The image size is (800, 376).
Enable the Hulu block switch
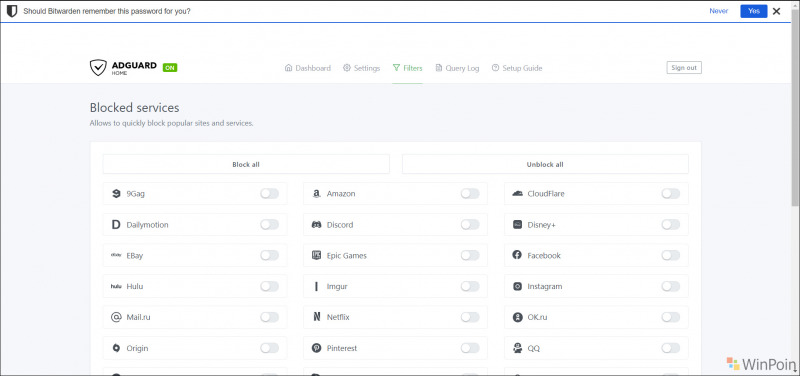[x=269, y=286]
